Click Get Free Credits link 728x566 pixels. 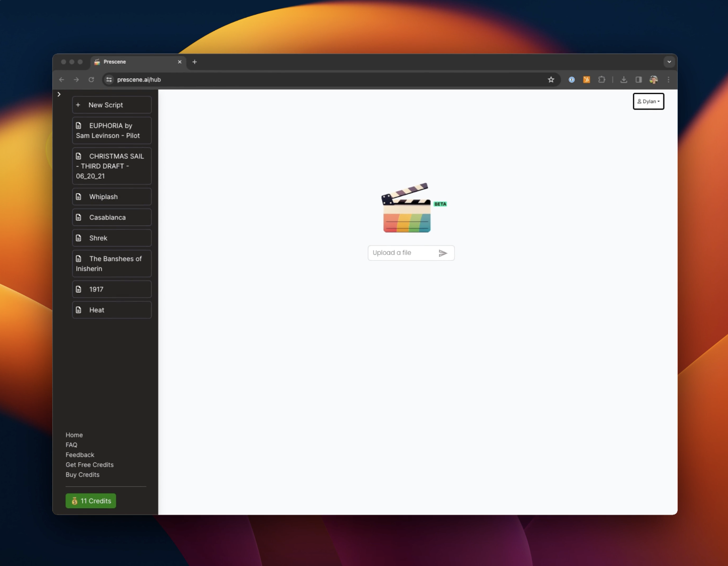point(89,465)
